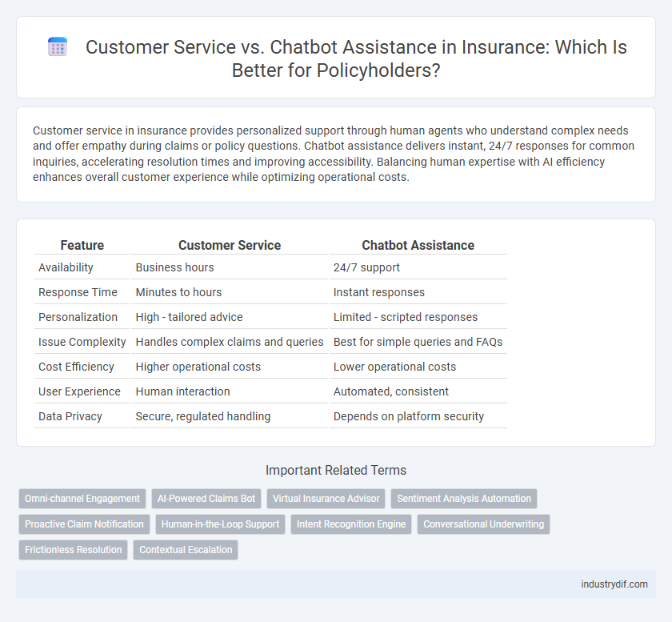Click the article title heading
672x622 pixels.
[x=356, y=58]
